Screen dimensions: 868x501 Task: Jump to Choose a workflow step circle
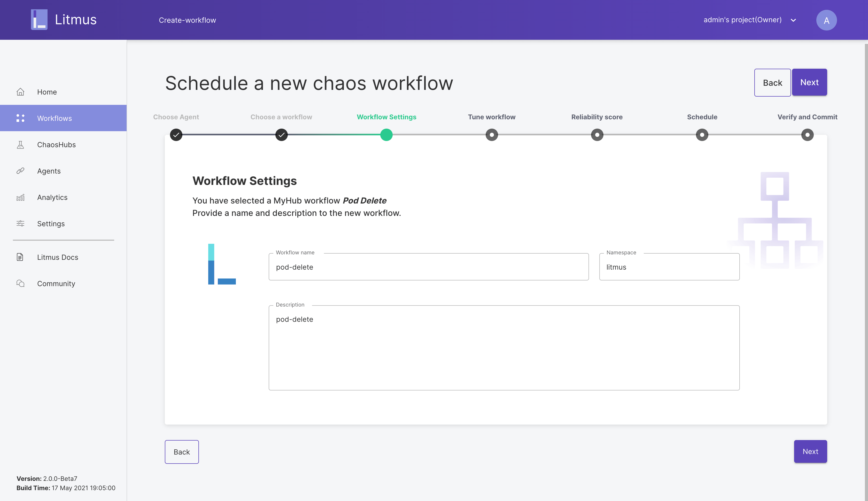click(x=281, y=135)
